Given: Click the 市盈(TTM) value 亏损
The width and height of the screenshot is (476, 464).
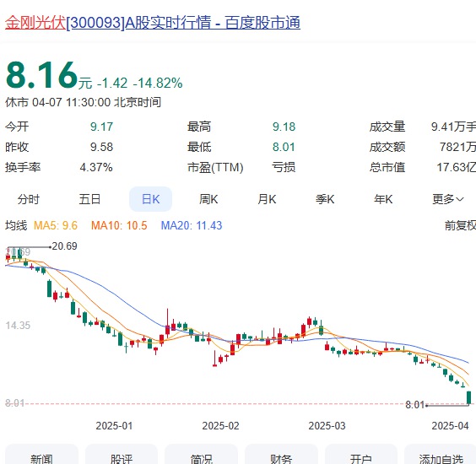Looking at the screenshot, I should point(284,167).
